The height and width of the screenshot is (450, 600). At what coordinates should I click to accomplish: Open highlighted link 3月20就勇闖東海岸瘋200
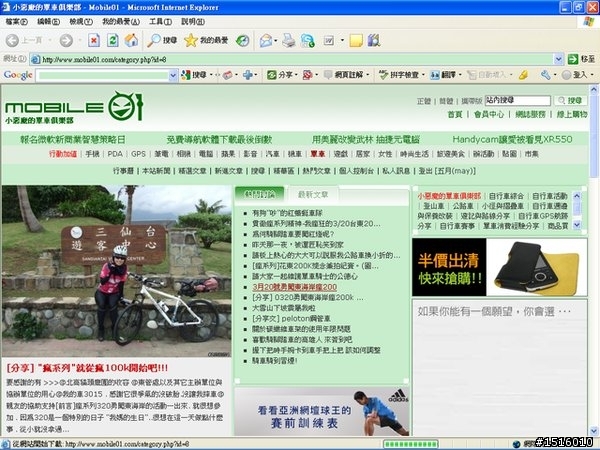coord(294,287)
